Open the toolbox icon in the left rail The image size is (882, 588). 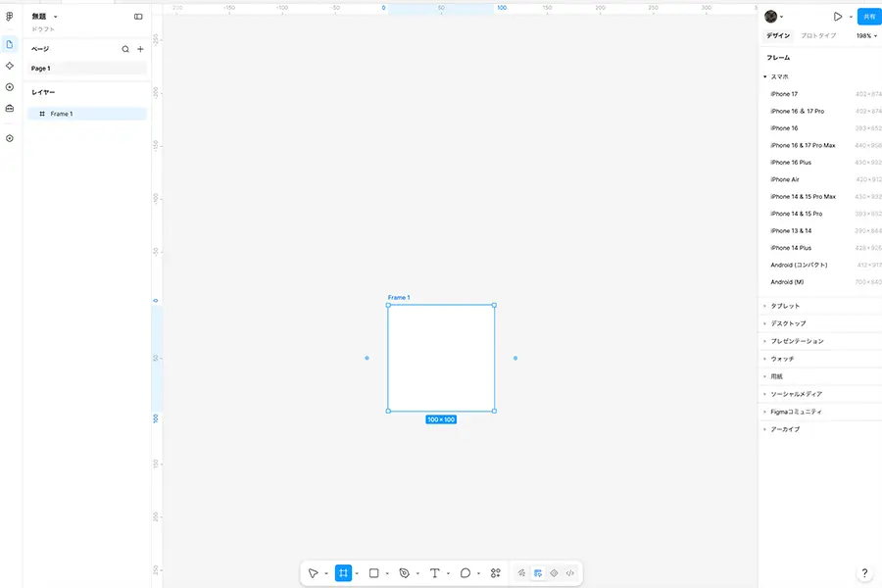tap(10, 108)
